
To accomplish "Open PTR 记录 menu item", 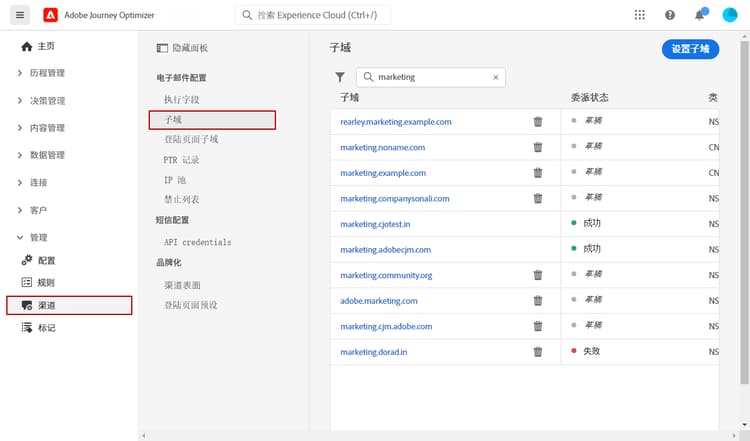I will pos(181,160).
